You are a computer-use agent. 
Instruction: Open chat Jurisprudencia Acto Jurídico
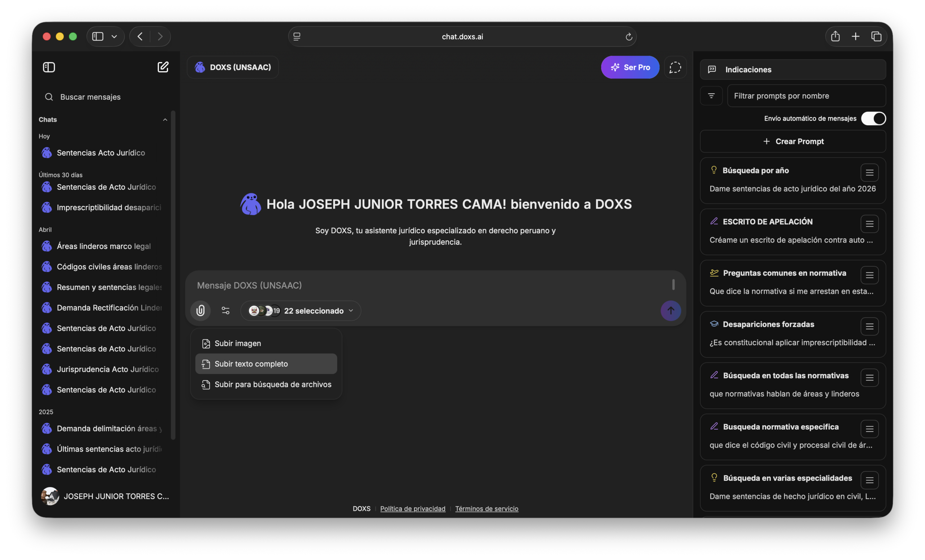pos(103,369)
